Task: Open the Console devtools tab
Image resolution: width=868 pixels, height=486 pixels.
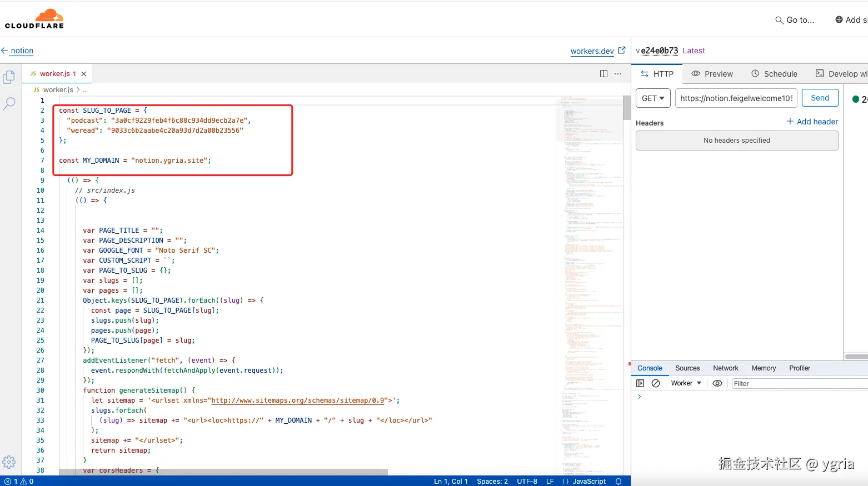Action: (x=650, y=368)
